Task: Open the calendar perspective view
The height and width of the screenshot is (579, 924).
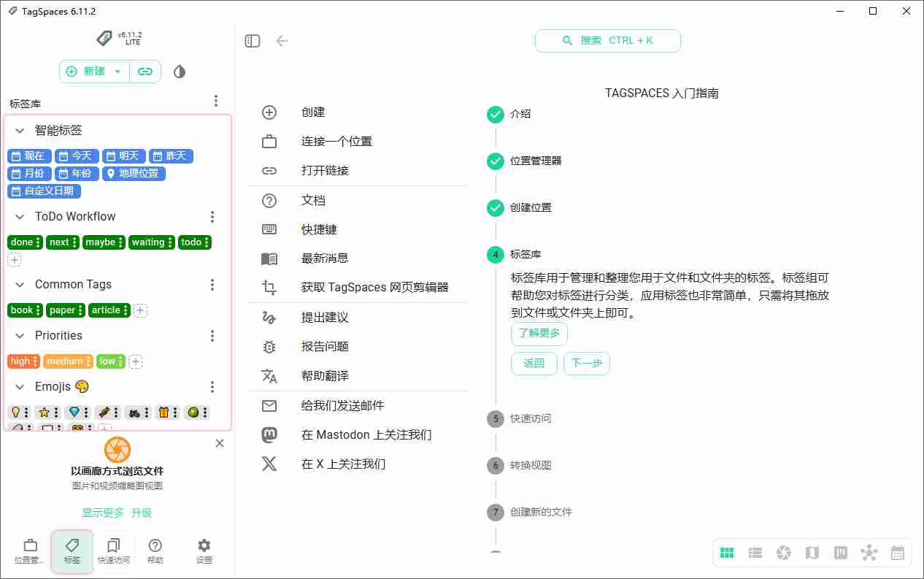Action: pyautogui.click(x=898, y=553)
